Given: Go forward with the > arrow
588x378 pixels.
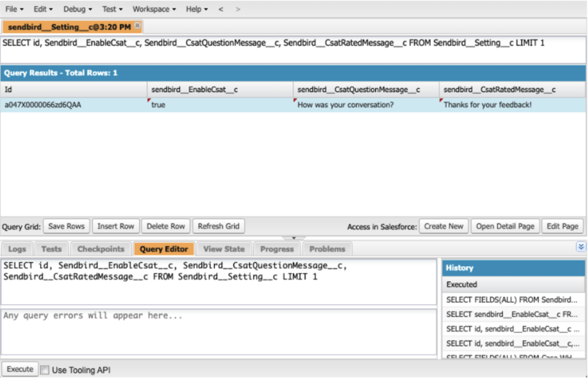Looking at the screenshot, I should point(238,9).
